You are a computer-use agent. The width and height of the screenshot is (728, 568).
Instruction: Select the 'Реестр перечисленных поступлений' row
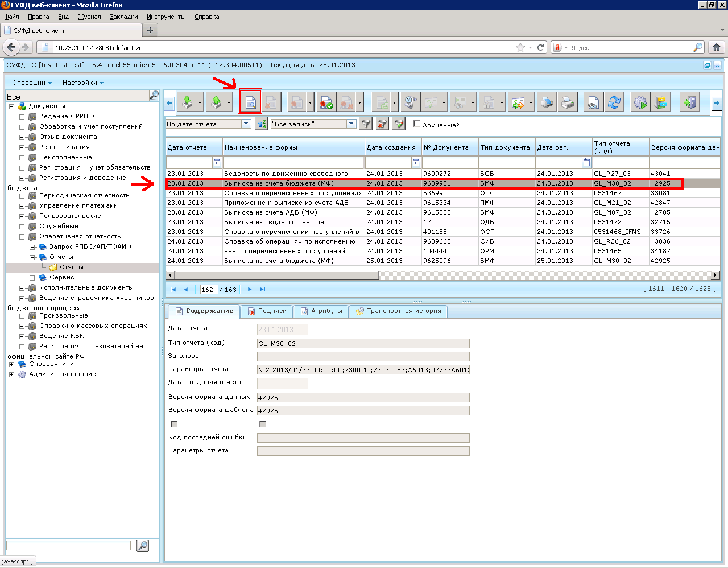click(x=442, y=251)
